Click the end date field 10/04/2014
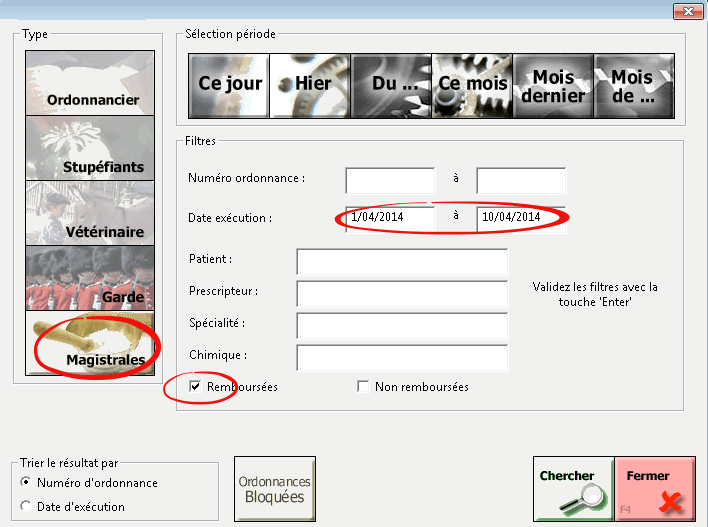708x527 pixels. tap(521, 219)
